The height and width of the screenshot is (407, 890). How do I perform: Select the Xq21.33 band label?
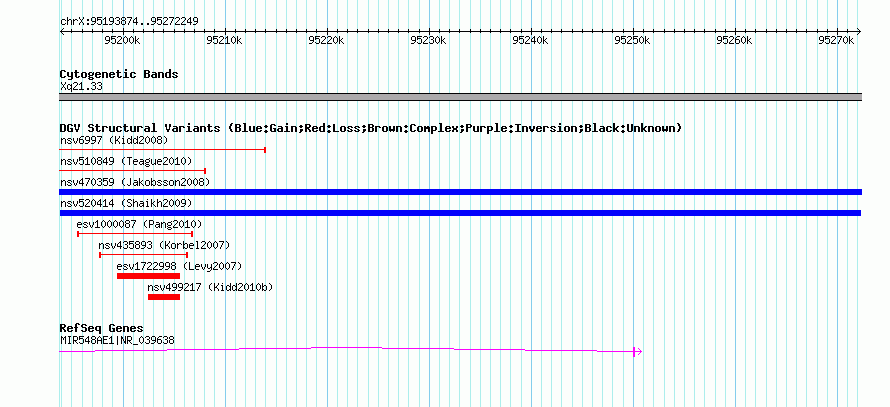click(81, 87)
